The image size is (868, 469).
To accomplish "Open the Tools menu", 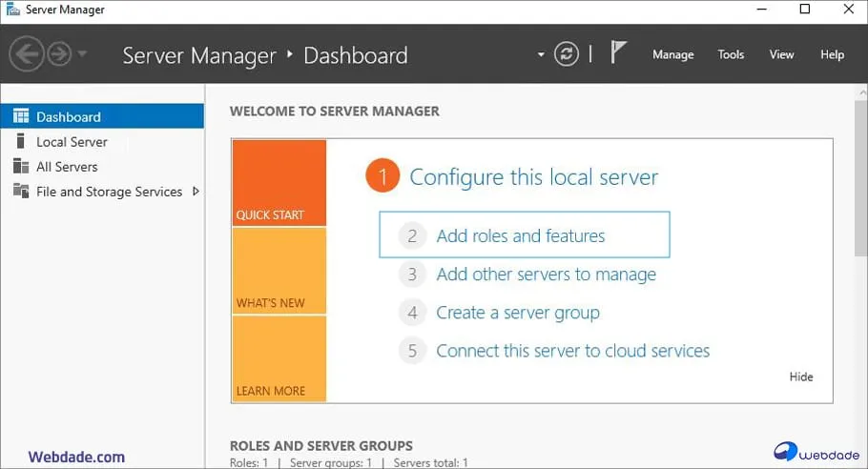I will [x=731, y=54].
